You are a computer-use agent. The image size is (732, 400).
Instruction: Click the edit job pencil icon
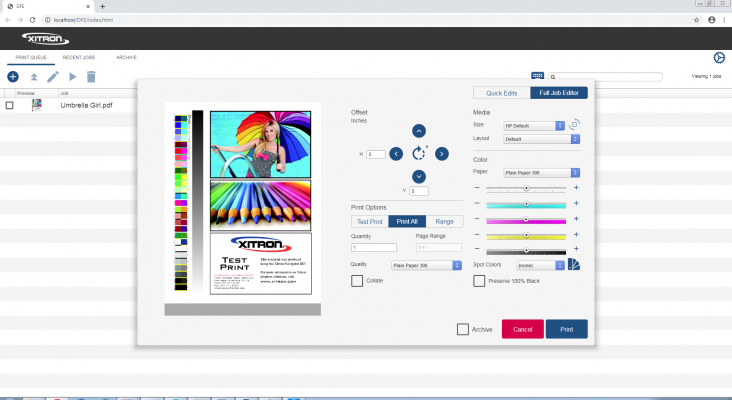point(53,77)
